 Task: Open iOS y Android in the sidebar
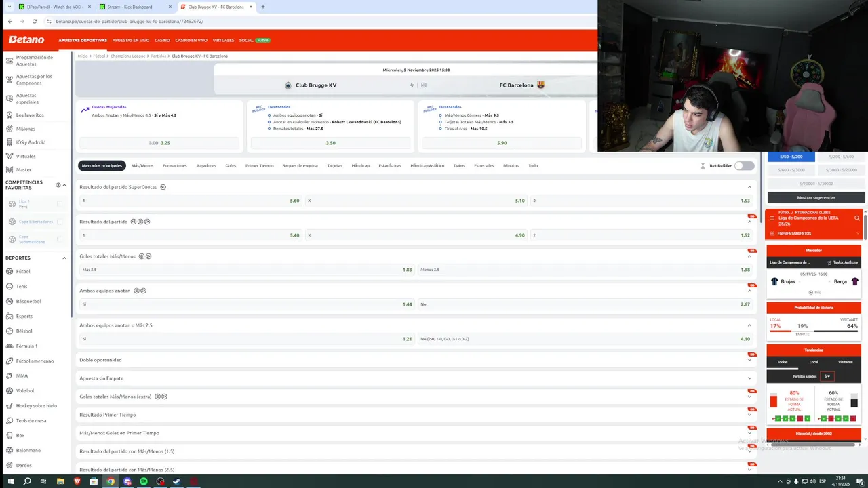31,142
